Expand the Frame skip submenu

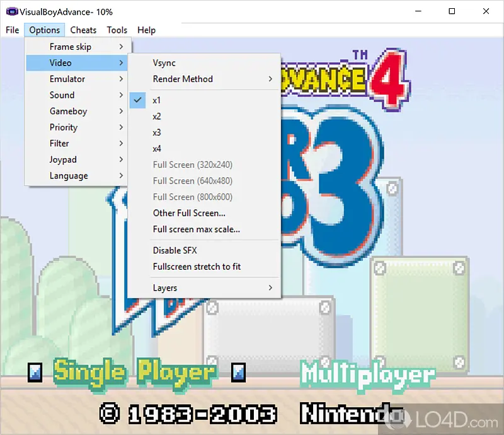(x=71, y=47)
